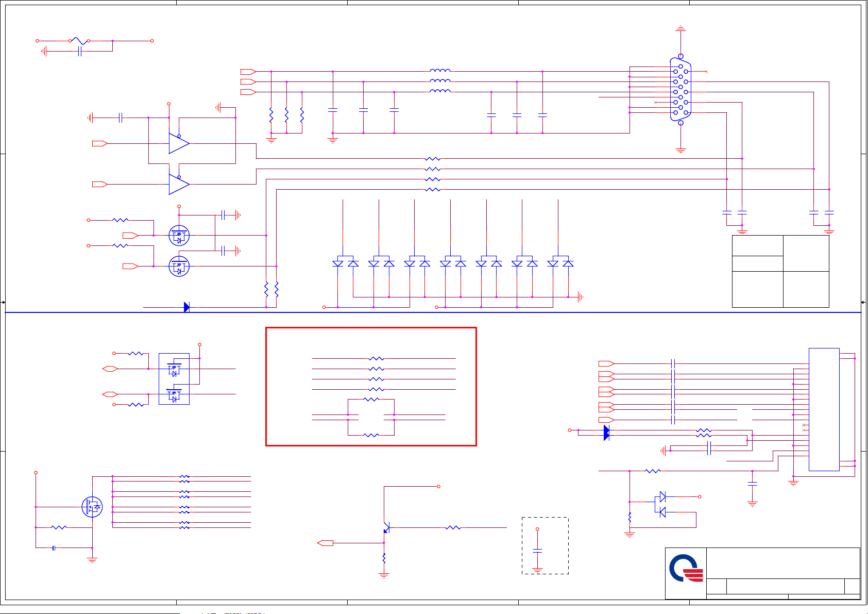Click the ground symbol below the VGA connector
This screenshot has height=614, width=868.
[680, 151]
